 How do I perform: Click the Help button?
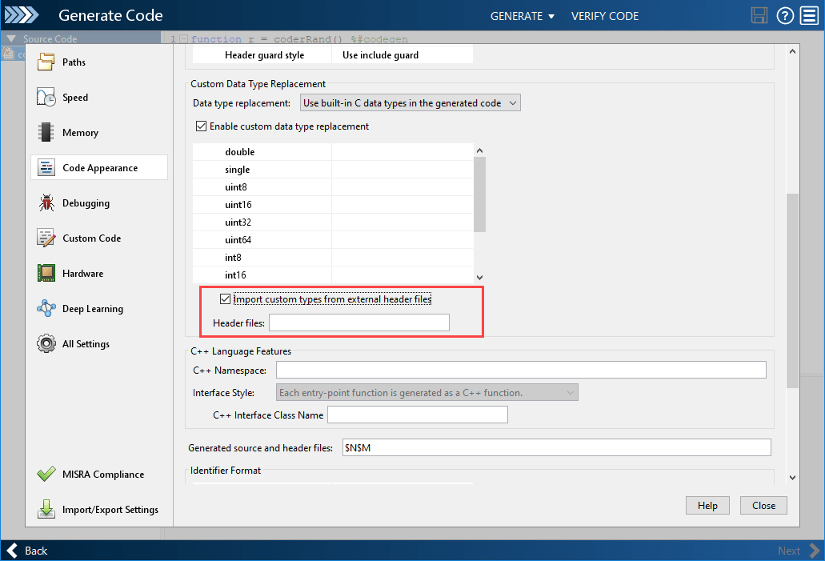click(708, 505)
